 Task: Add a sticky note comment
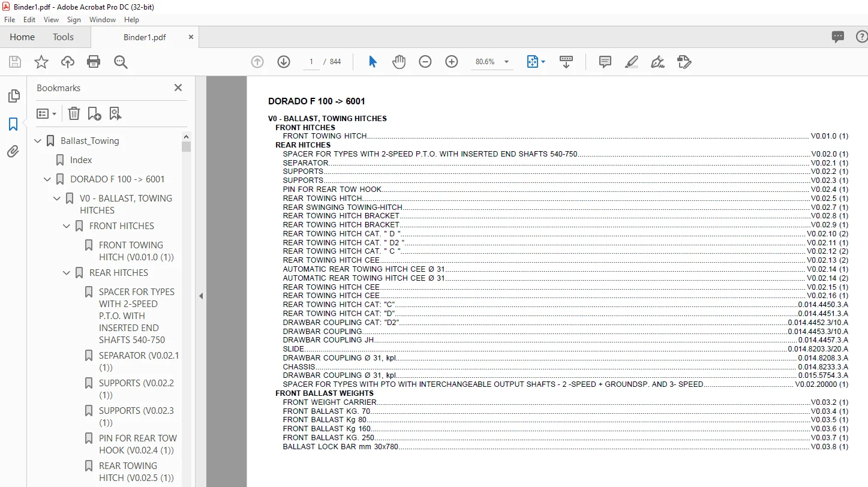point(605,62)
